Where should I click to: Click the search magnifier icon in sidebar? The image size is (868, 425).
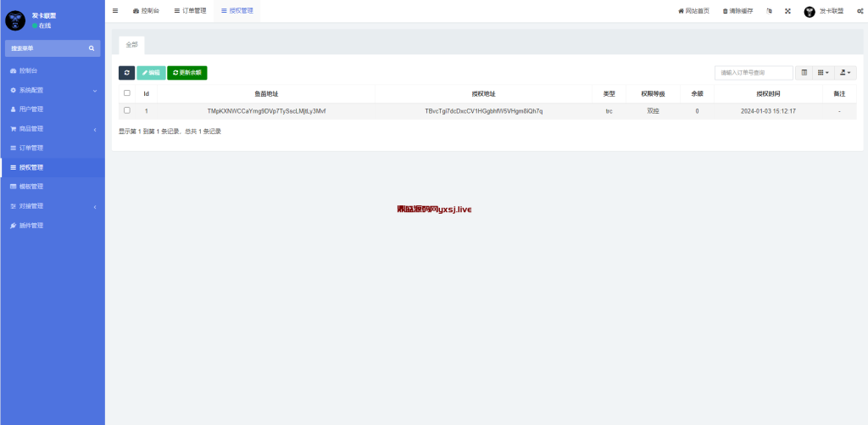tap(92, 48)
